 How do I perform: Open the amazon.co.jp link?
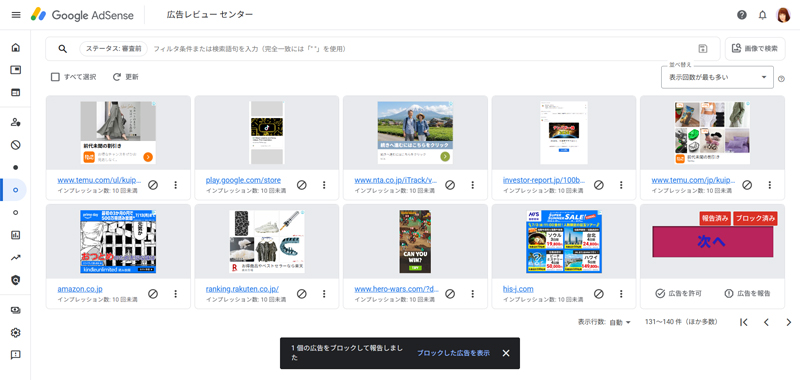pyautogui.click(x=80, y=289)
